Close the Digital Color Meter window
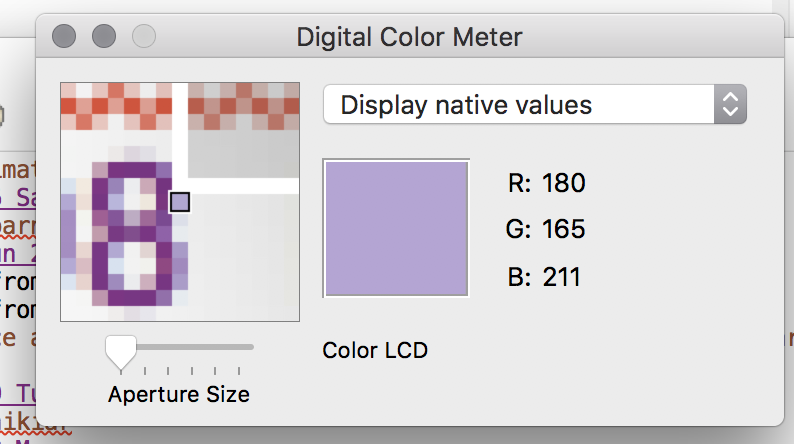 click(64, 36)
